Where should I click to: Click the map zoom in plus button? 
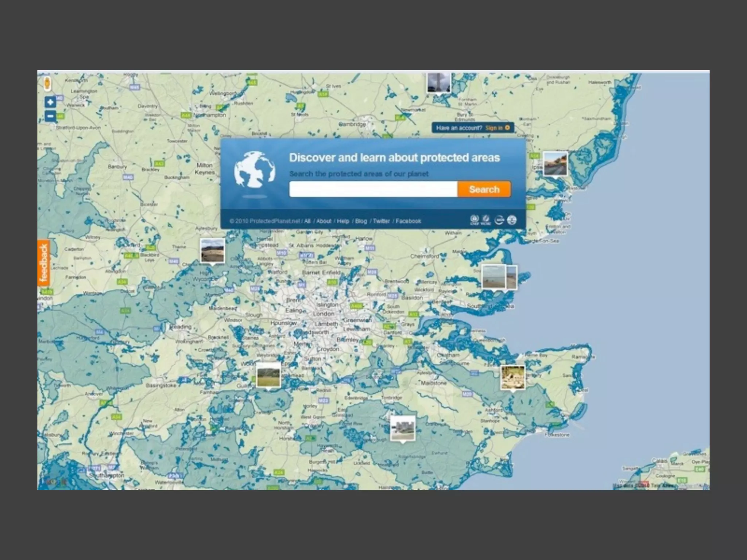pos(50,102)
